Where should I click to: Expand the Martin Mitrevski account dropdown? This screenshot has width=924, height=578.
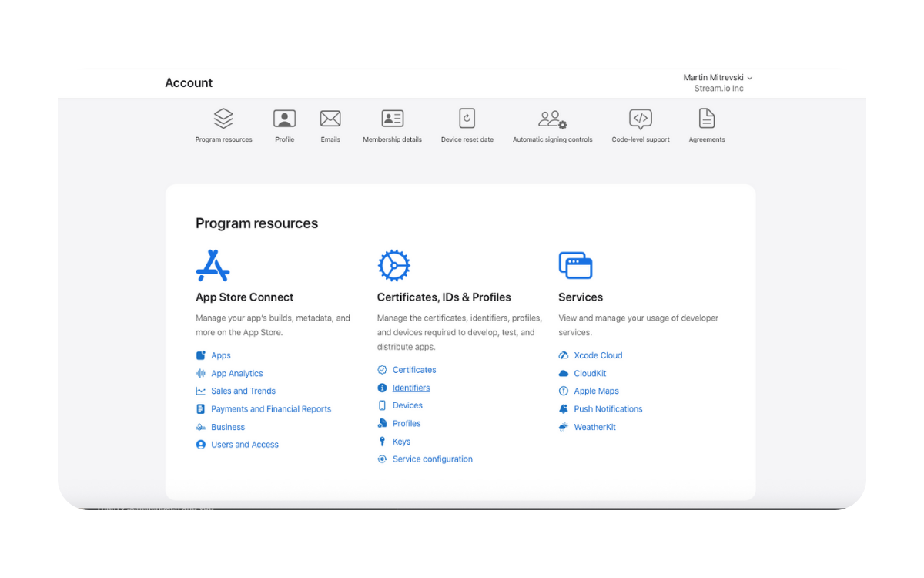718,78
